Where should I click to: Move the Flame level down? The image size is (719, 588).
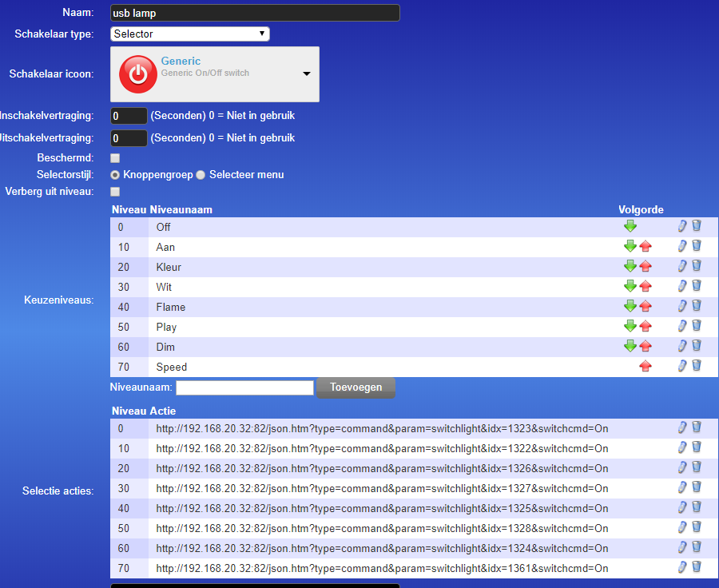[x=630, y=307]
